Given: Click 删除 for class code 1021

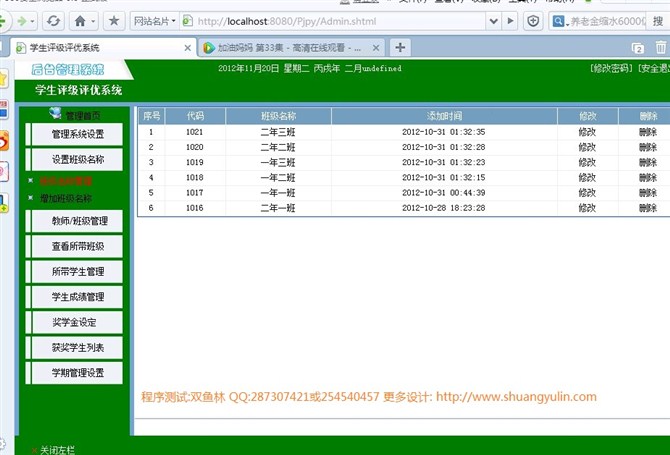Looking at the screenshot, I should pos(648,132).
